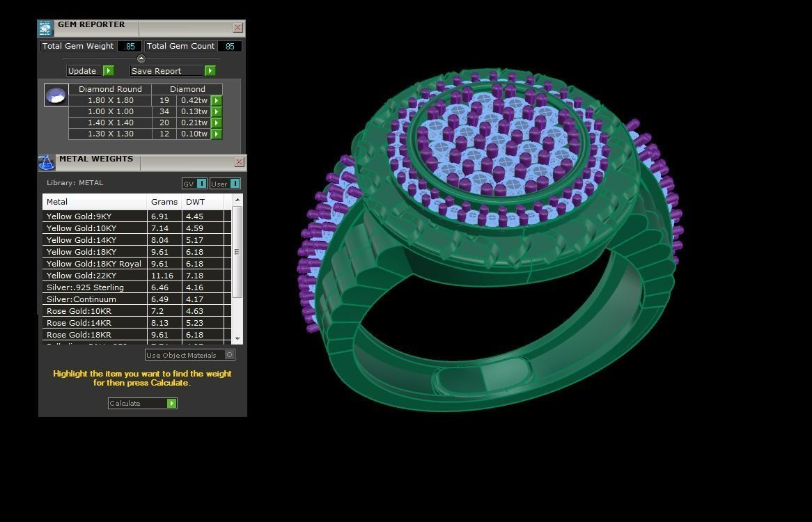Click green arrow beside Update
Image resolution: width=812 pixels, height=522 pixels.
(108, 71)
